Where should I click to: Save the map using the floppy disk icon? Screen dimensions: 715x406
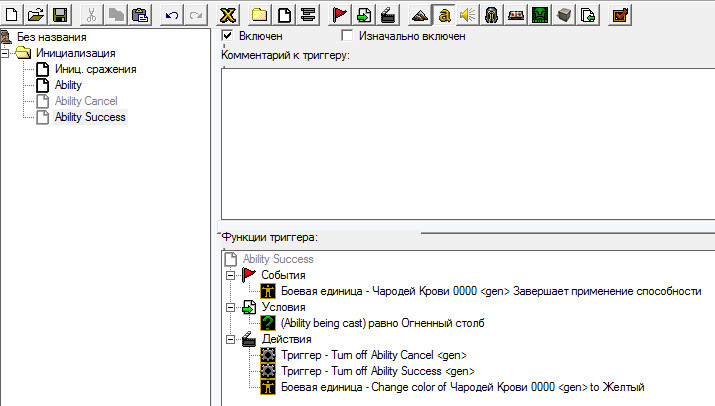pos(60,15)
